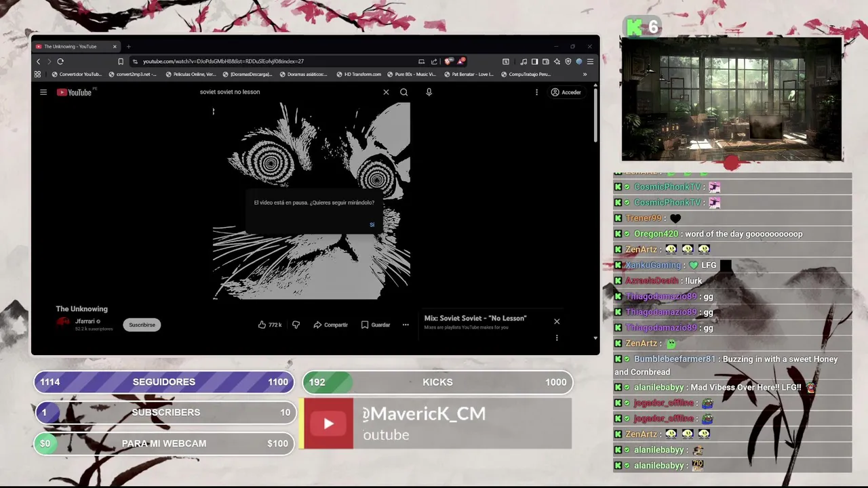
Task: Click the KICKS goal progress bar
Action: click(437, 382)
